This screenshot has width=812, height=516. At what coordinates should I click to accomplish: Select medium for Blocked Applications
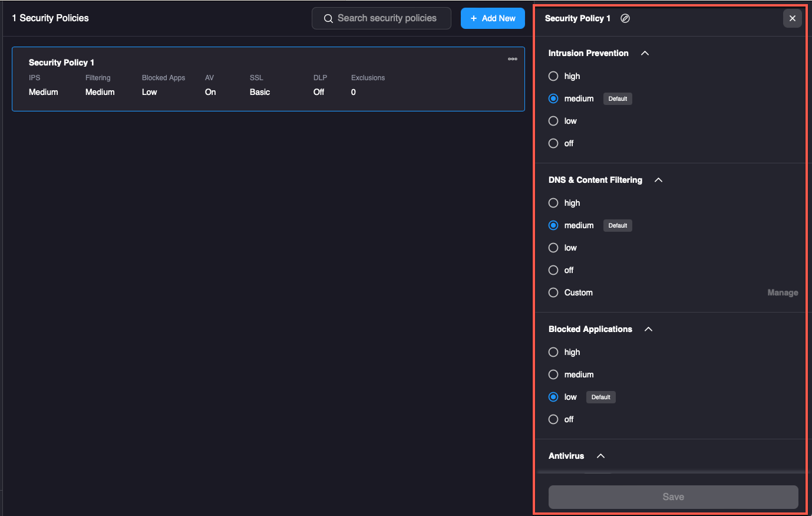[553, 374]
